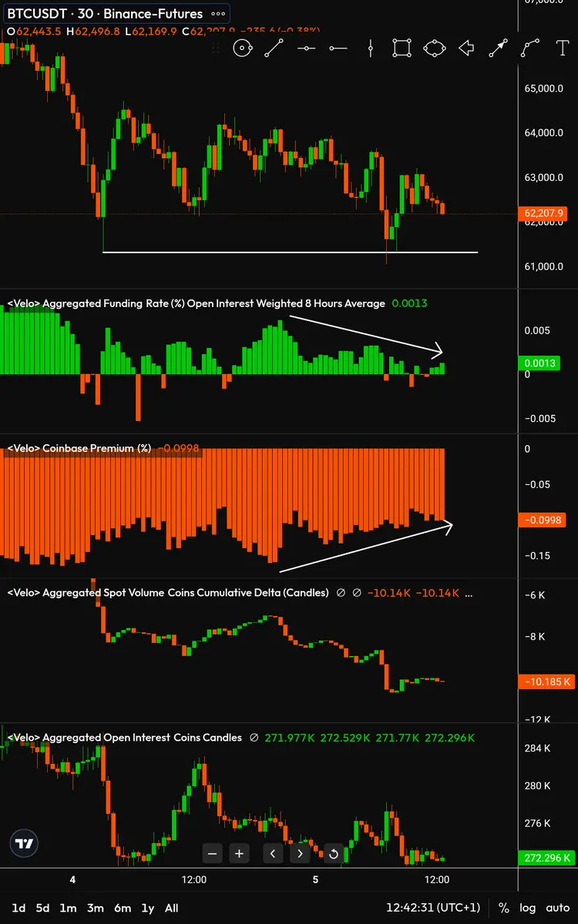578x924 pixels.
Task: Click the Aggregated Funding Rate indicator title
Action: pyautogui.click(x=196, y=303)
